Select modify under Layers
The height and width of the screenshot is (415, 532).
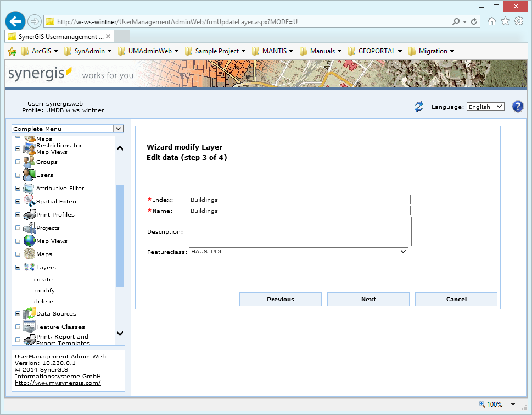pos(44,290)
